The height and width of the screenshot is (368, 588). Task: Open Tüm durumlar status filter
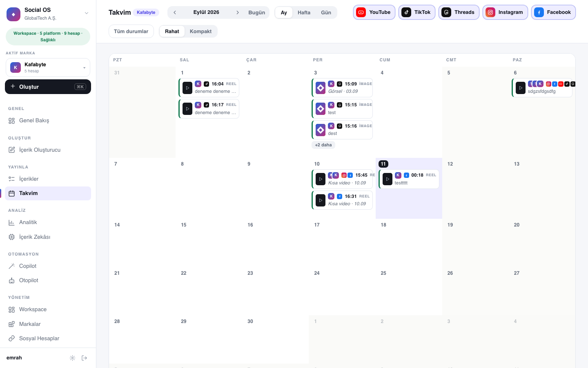131,31
